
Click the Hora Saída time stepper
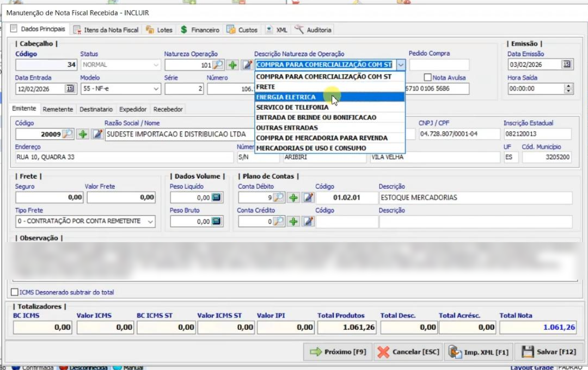point(568,89)
